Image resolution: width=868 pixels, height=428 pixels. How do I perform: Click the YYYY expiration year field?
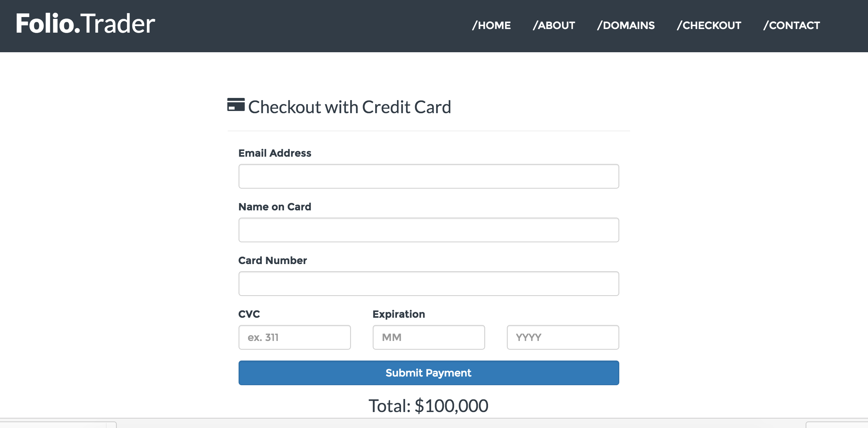[563, 337]
